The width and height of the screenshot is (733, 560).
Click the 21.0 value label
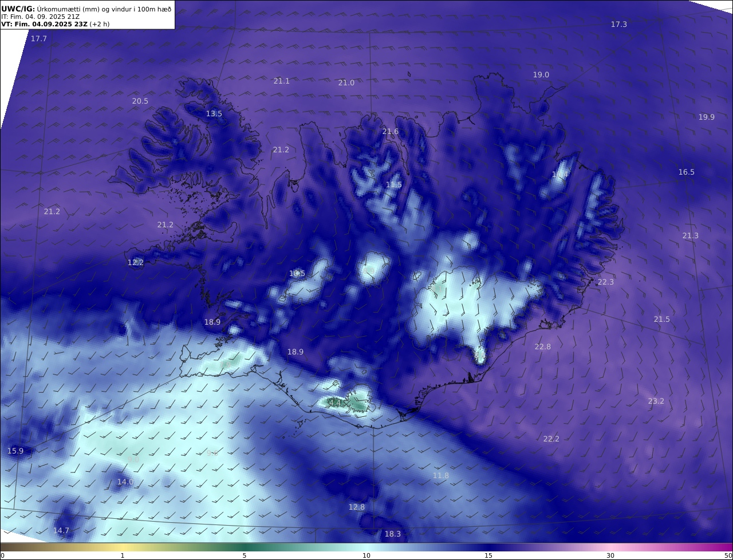click(346, 83)
